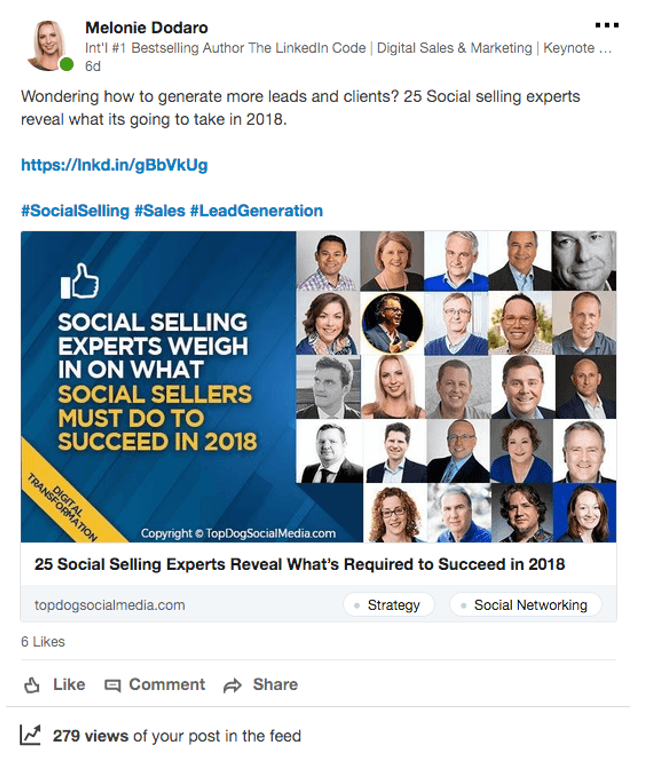
Task: Select the Strategy topic tag
Action: tap(388, 605)
